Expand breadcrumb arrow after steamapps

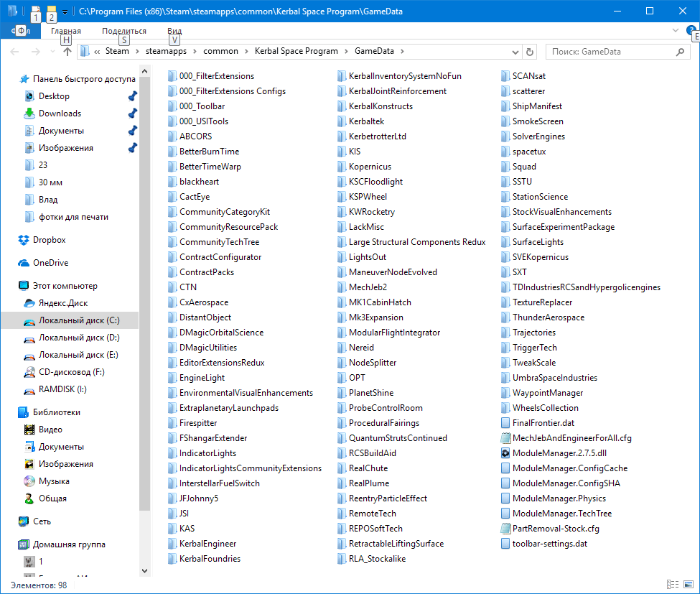tap(195, 52)
